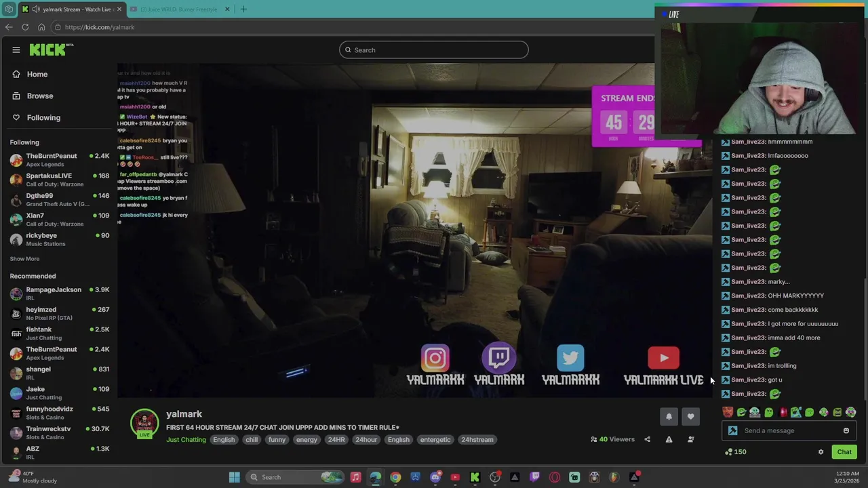868x488 pixels.
Task: Open fishtank recommended channel
Action: (x=60, y=333)
